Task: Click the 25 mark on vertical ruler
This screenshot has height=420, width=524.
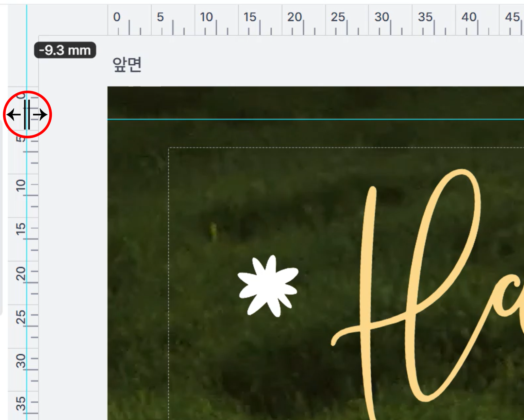Action: pyautogui.click(x=21, y=317)
